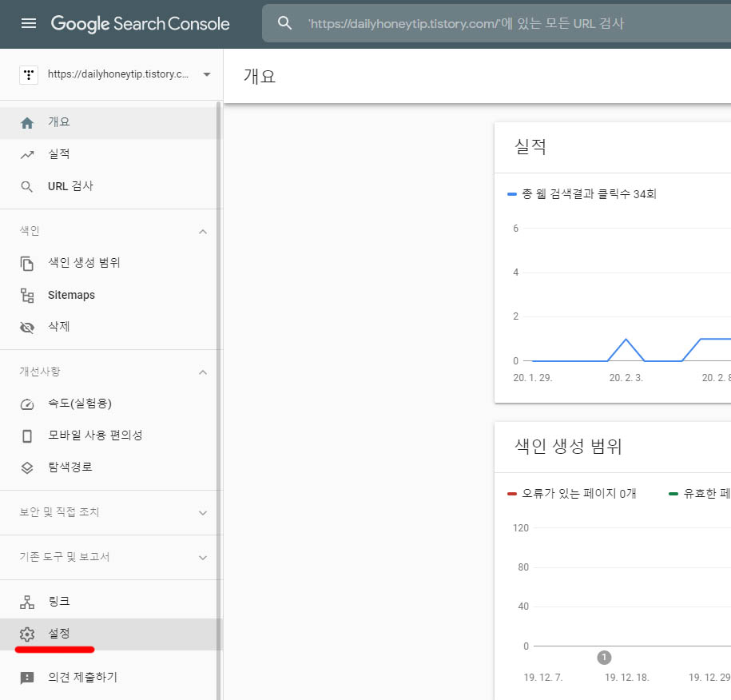Open 속도(실험용) report
Screen dimensions: 731x700
click(x=109, y=404)
